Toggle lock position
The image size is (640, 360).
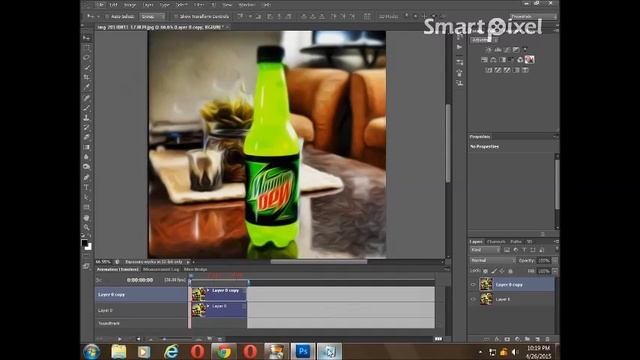click(x=502, y=271)
